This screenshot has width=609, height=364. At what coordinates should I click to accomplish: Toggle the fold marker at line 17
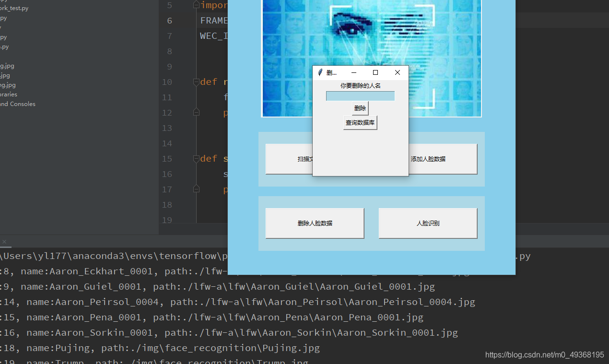pyautogui.click(x=196, y=189)
